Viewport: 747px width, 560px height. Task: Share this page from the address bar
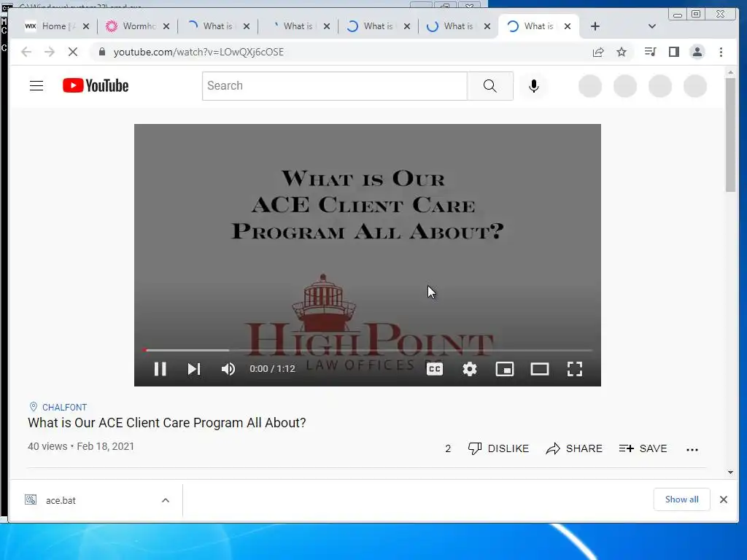[598, 52]
